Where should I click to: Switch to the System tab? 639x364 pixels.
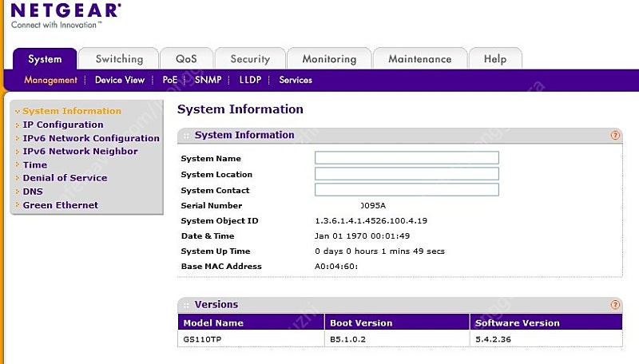click(45, 58)
